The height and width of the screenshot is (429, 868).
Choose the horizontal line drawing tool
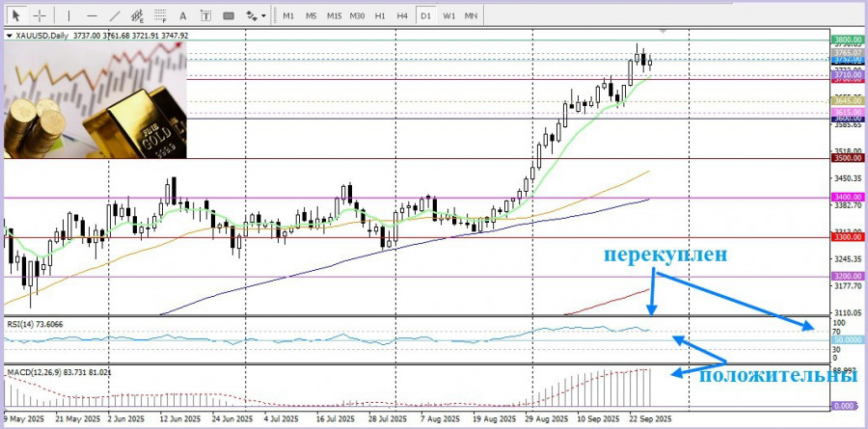click(91, 15)
